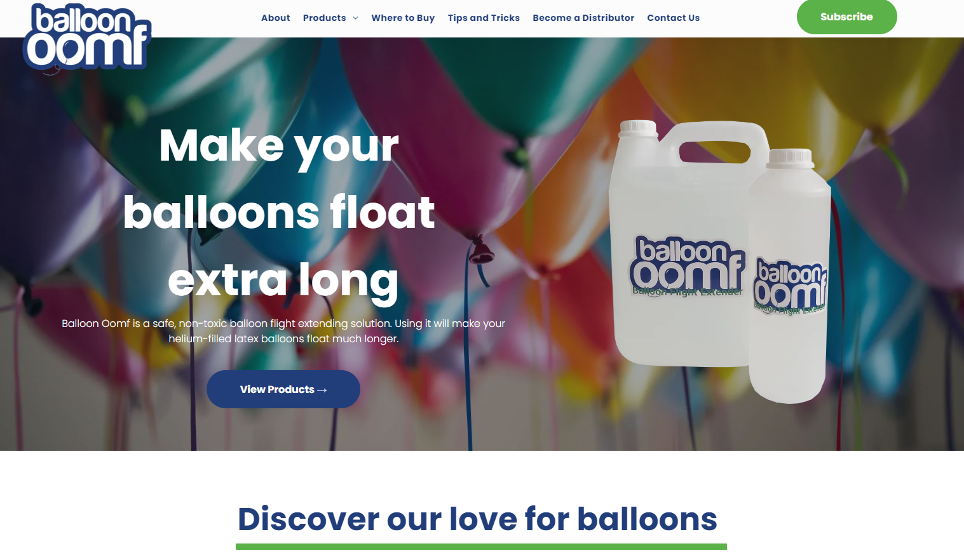Click the 'Discover our love for balloons' heading
The height and width of the screenshot is (560, 964).
click(477, 519)
